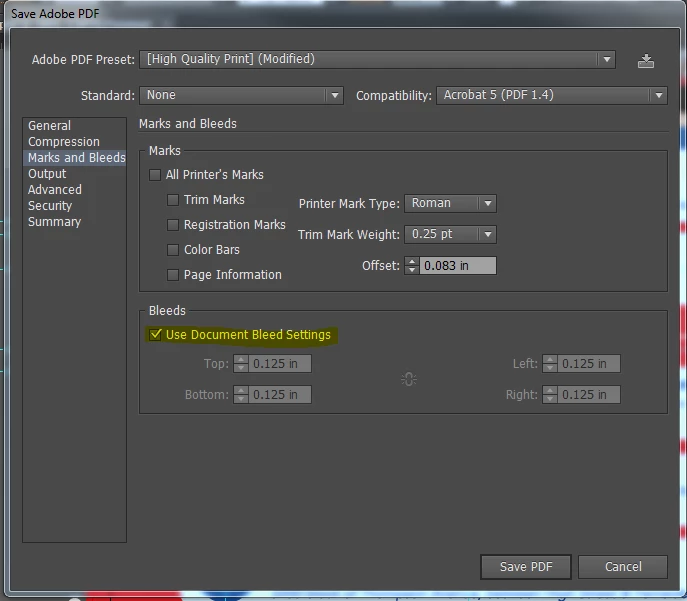687x601 pixels.
Task: Open the Standard dropdown
Action: coord(241,95)
